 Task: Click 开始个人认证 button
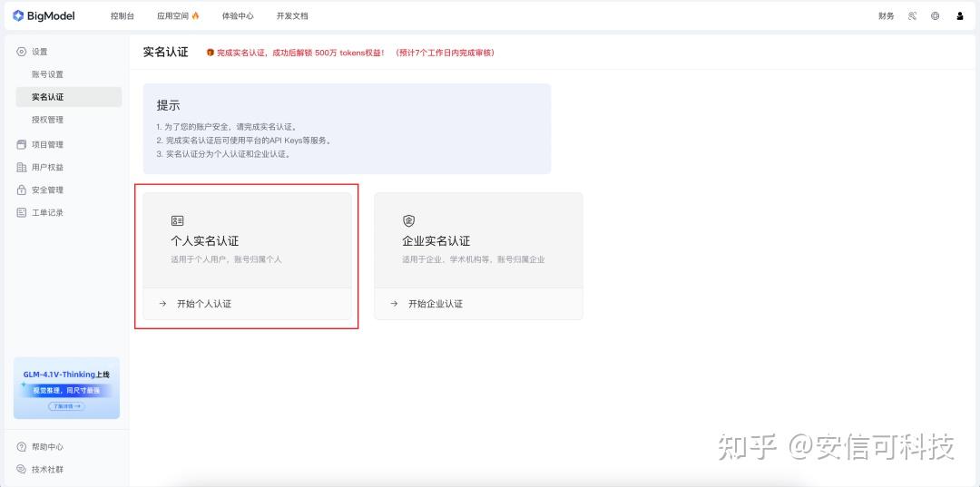click(x=247, y=304)
